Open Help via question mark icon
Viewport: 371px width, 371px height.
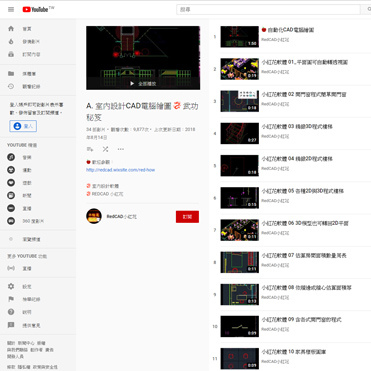pos(11,312)
